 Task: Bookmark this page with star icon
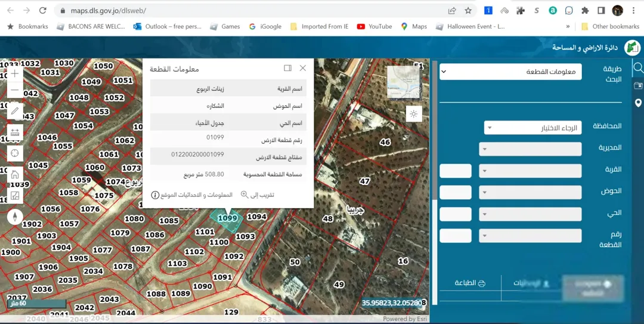click(468, 11)
